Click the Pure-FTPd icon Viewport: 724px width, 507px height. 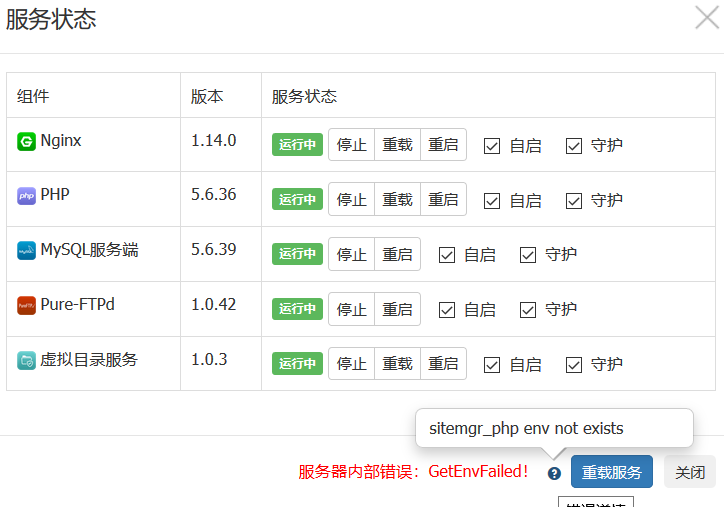(26, 305)
